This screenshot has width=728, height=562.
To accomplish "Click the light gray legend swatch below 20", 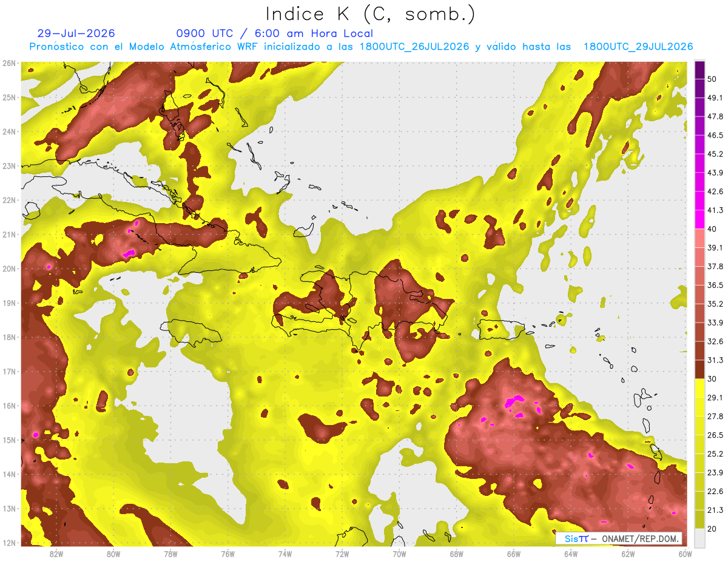I will pos(699,537).
